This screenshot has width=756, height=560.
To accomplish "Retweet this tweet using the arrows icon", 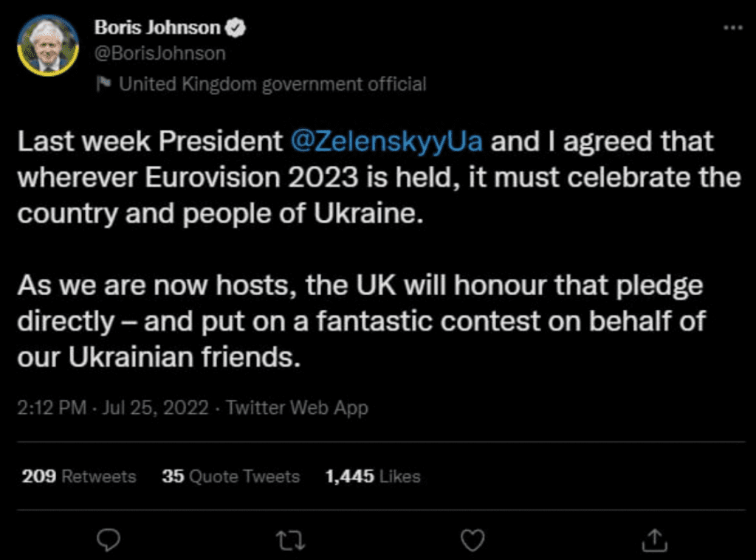I will coord(287,541).
